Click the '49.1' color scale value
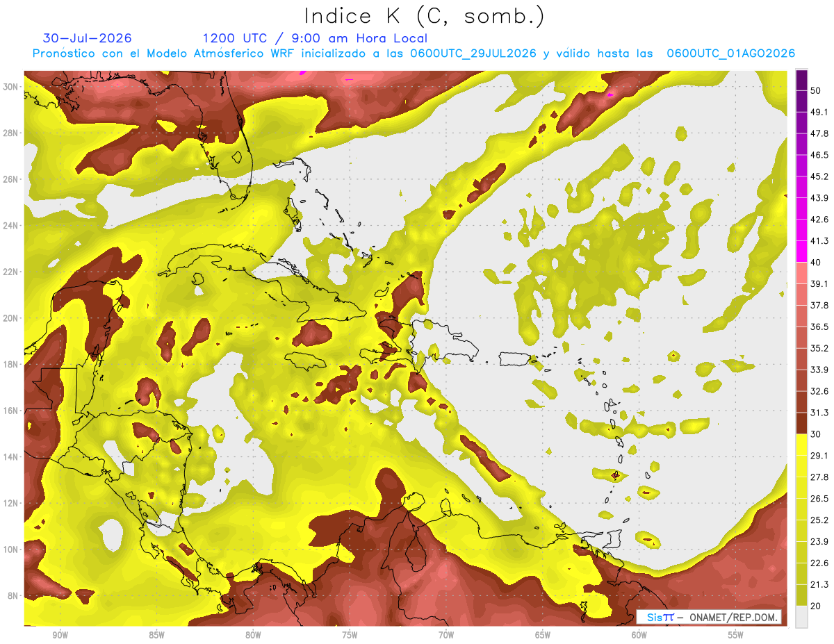Image resolution: width=834 pixels, height=644 pixels. (x=819, y=112)
